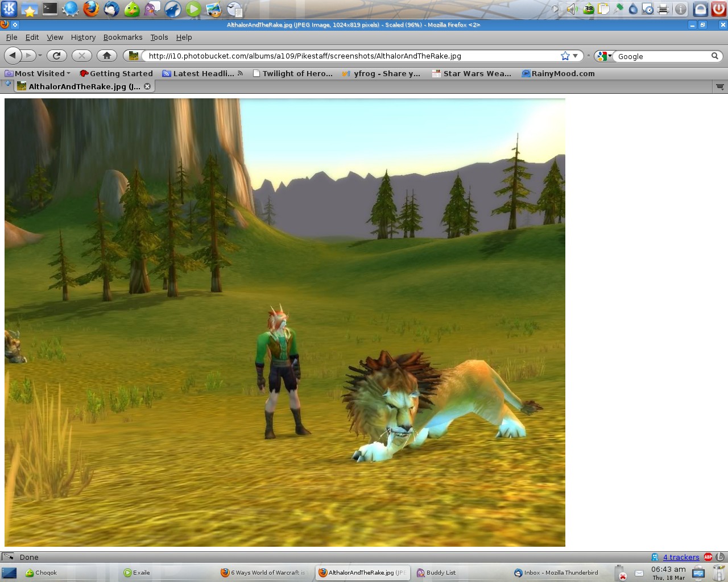This screenshot has height=582, width=728.
Task: Open the URL history dropdown arrow
Action: pyautogui.click(x=576, y=56)
